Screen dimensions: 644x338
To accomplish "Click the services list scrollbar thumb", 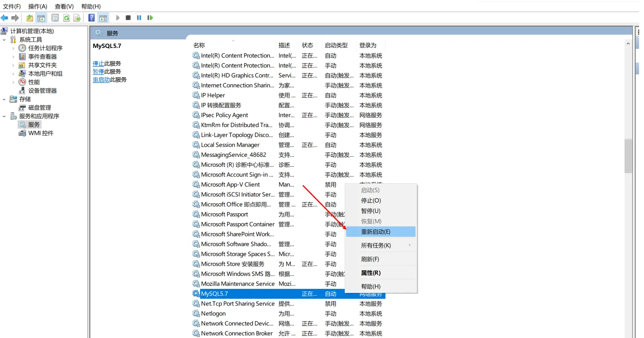I will pyautogui.click(x=628, y=156).
